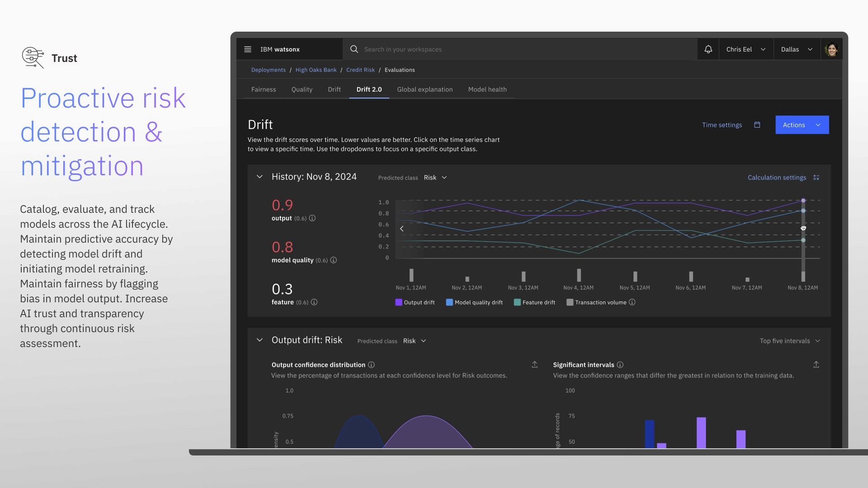Export the Significant intervals chart
Screen dimensions: 868x488
pyautogui.click(x=816, y=365)
